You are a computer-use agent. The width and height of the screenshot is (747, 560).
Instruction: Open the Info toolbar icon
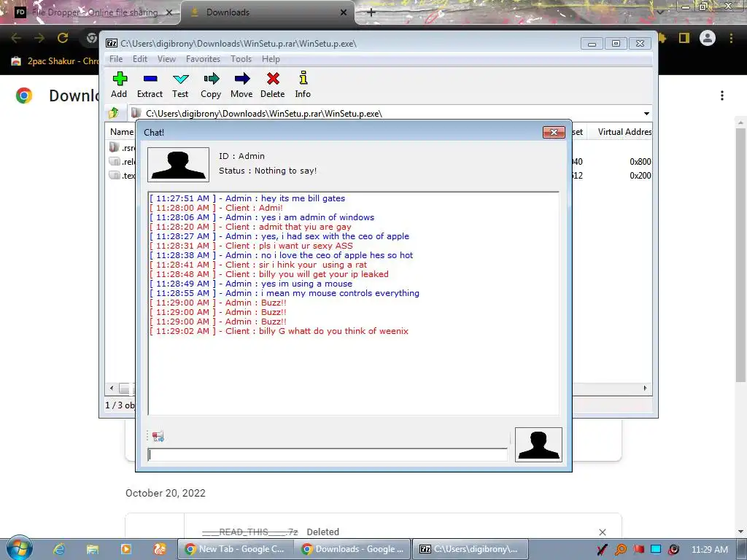303,85
